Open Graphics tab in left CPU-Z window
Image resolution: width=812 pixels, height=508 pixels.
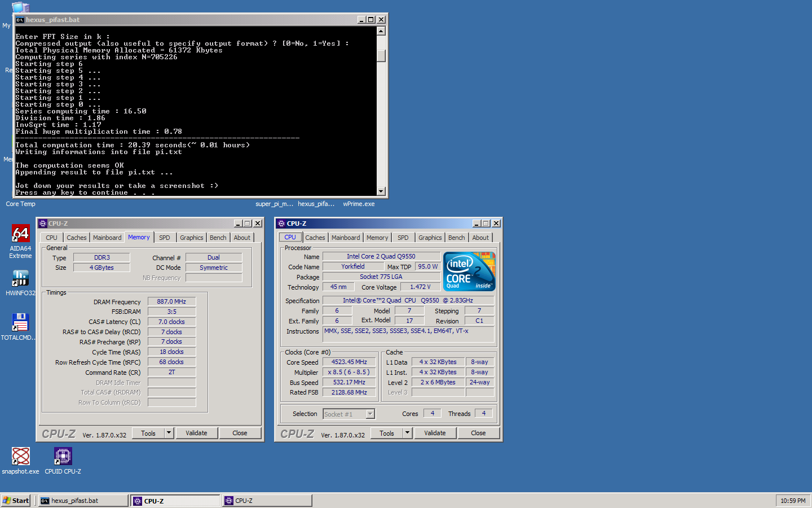coord(192,238)
